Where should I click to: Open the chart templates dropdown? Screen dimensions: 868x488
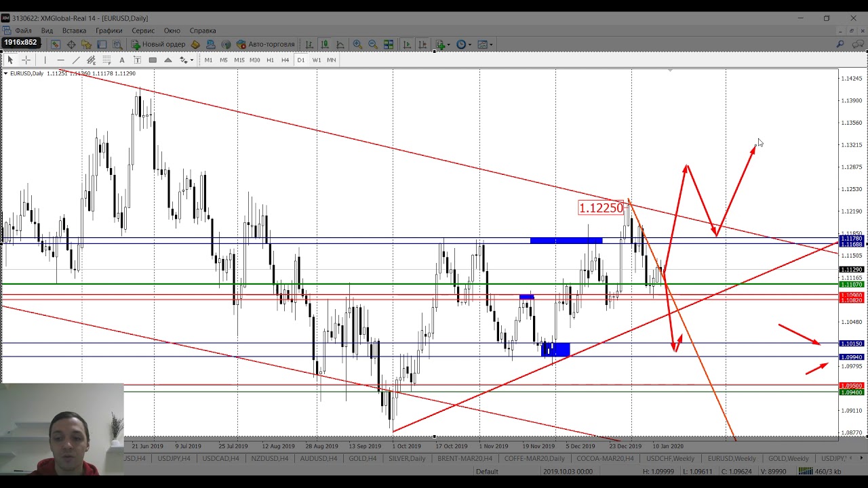tap(485, 44)
